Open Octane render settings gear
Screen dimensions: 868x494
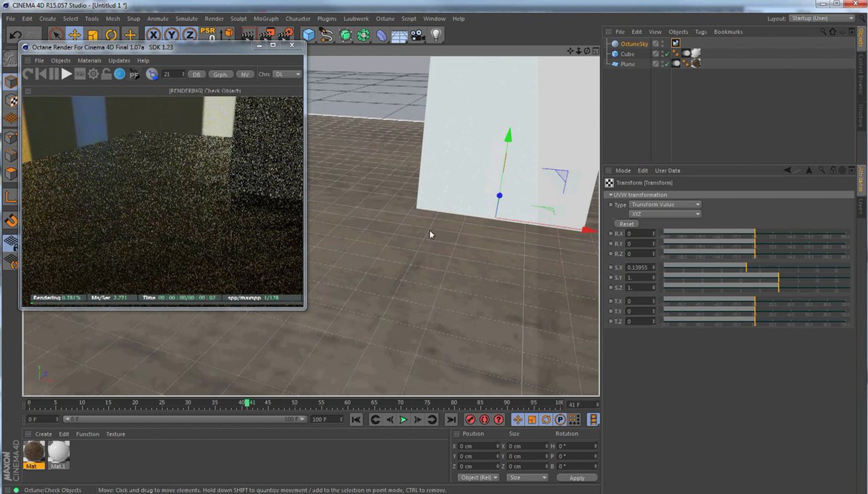(x=93, y=74)
